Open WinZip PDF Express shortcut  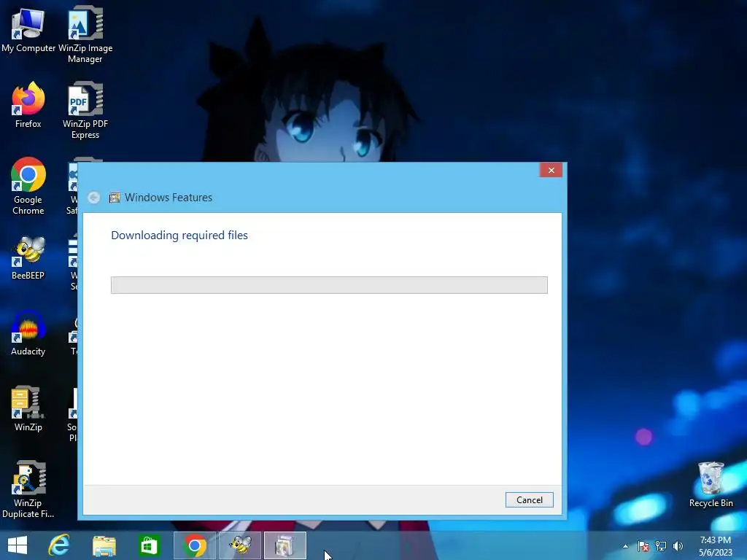(x=85, y=111)
